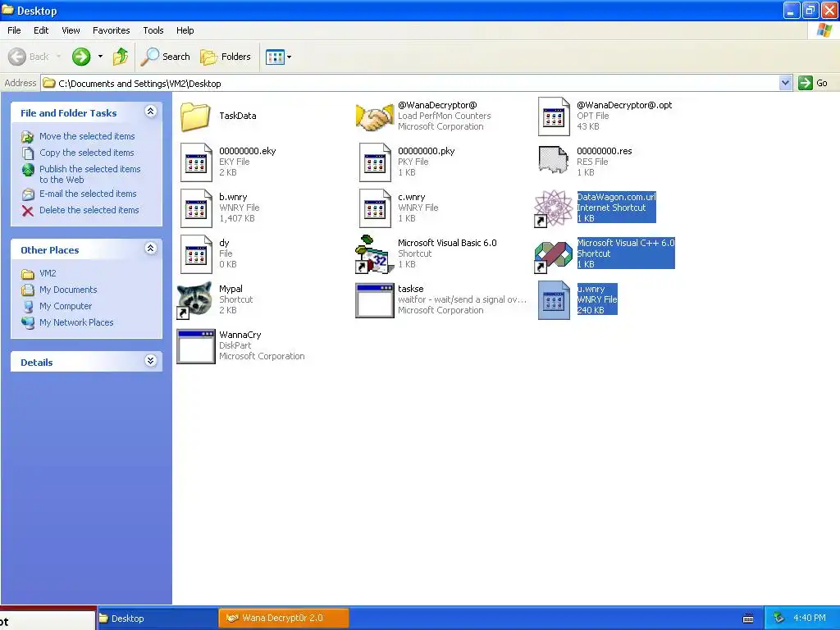Image resolution: width=840 pixels, height=630 pixels.
Task: Click the DataWagon.com.url shortcut icon
Action: coord(554,208)
